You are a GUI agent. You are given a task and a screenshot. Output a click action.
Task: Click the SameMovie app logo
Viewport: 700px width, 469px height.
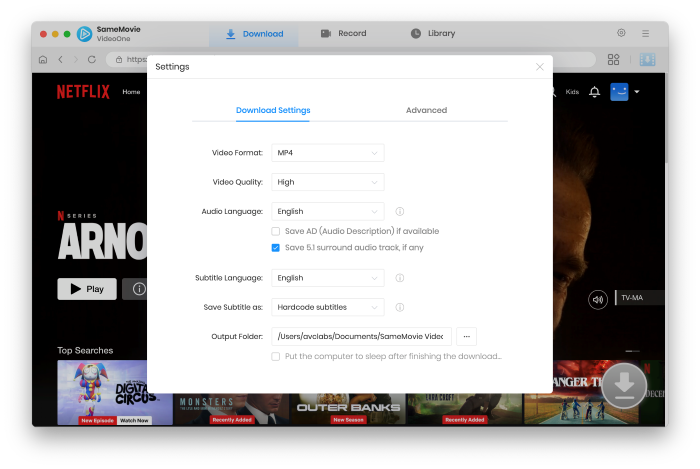coord(84,34)
